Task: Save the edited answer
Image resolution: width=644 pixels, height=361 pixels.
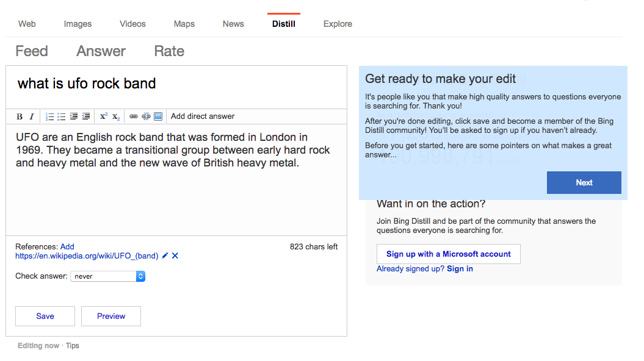Action: pos(45,316)
